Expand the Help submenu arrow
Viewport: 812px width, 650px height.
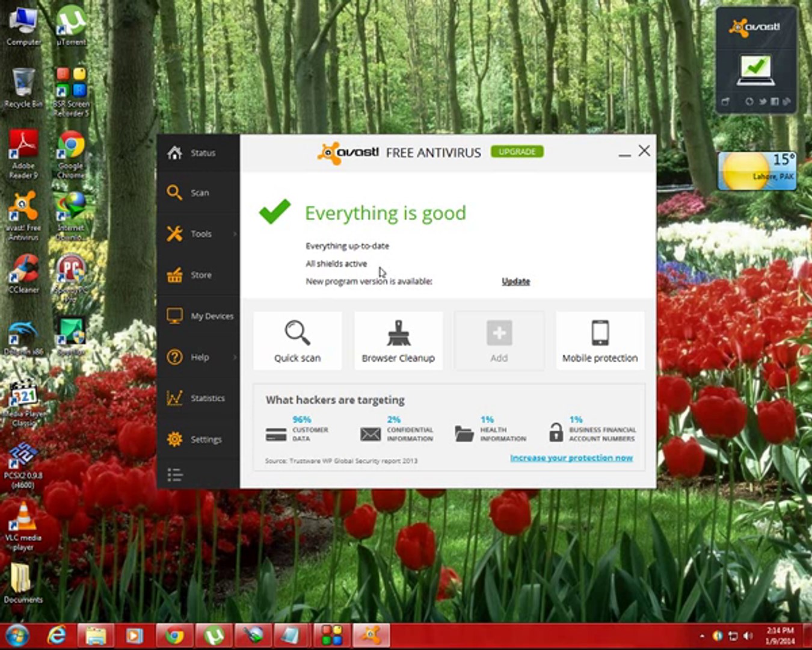(x=235, y=357)
